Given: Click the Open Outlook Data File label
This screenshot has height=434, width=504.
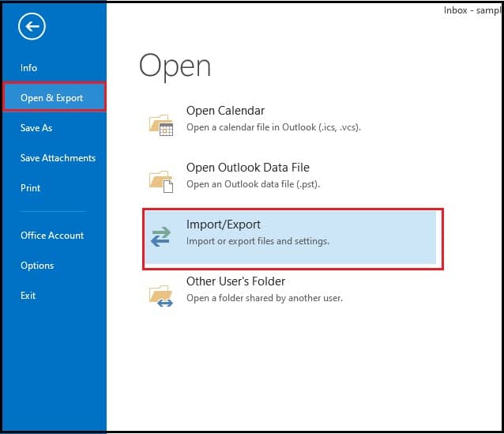Looking at the screenshot, I should 247,168.
